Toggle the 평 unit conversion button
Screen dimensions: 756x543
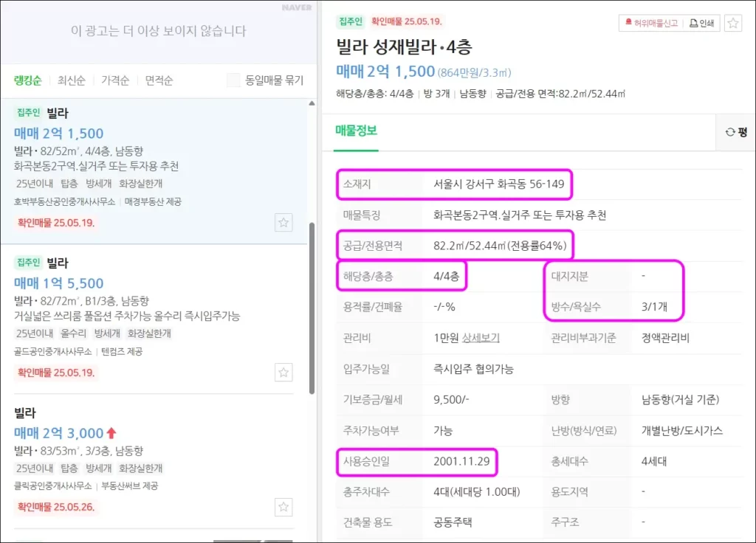(x=736, y=132)
